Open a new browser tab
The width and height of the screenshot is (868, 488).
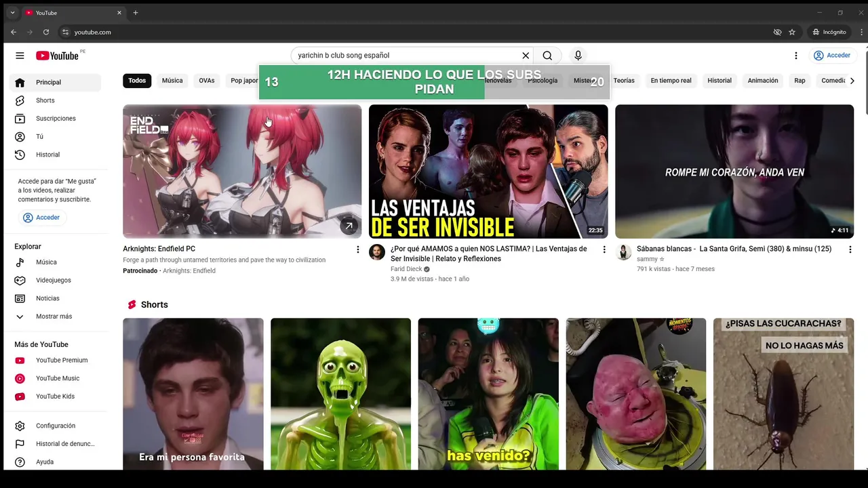[136, 13]
